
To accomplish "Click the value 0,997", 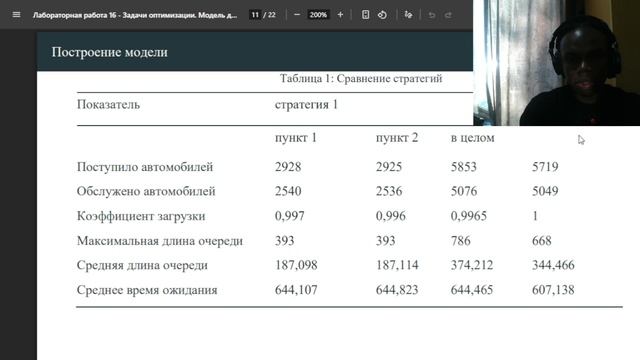I will point(289,216).
